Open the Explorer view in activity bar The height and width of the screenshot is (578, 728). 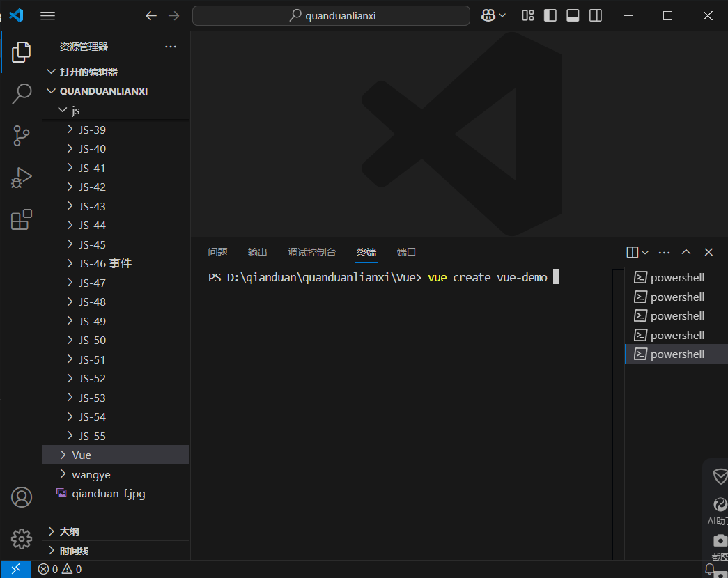pos(21,52)
